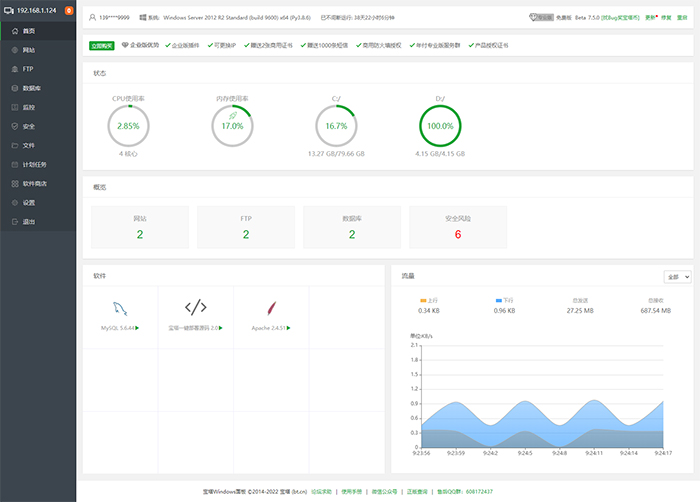The width and height of the screenshot is (700, 502).
Task: Open the 宝塔一键部署源码 code icon
Action: 195,307
